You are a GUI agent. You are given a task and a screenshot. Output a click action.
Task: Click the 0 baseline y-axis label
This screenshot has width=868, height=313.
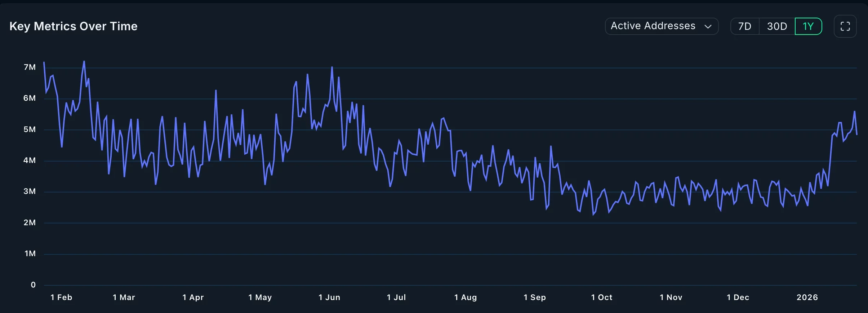pyautogui.click(x=33, y=285)
